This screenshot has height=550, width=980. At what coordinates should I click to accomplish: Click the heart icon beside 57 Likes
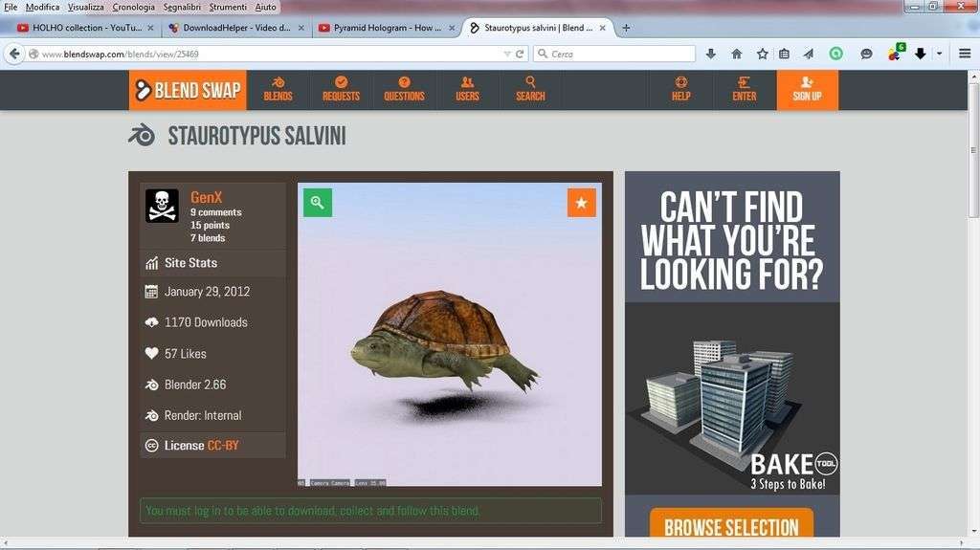151,353
